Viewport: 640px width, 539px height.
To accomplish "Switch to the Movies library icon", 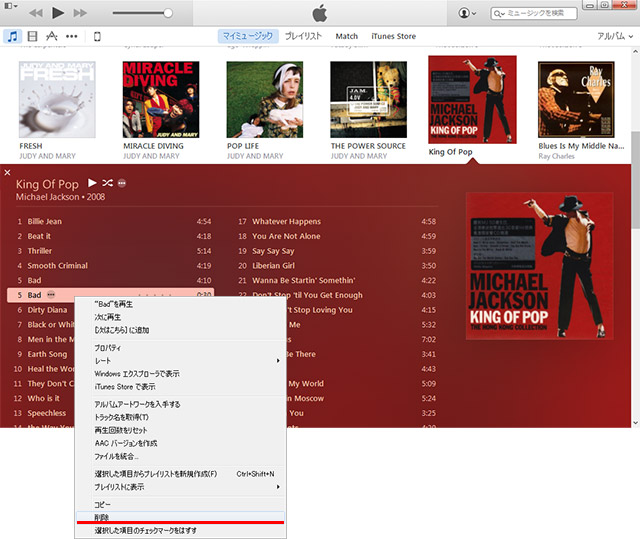I will (x=32, y=36).
